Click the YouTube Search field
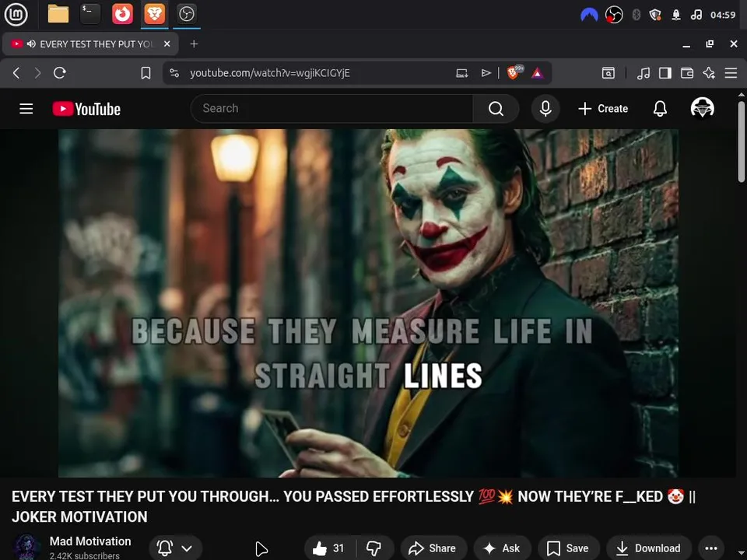Viewport: 747px width, 560px height. click(x=332, y=109)
